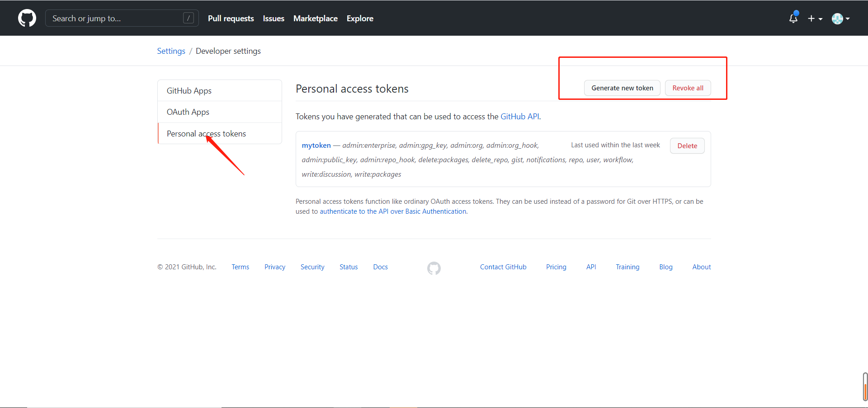Open the About footer link
Screen dimensions: 868x408
pos(702,267)
